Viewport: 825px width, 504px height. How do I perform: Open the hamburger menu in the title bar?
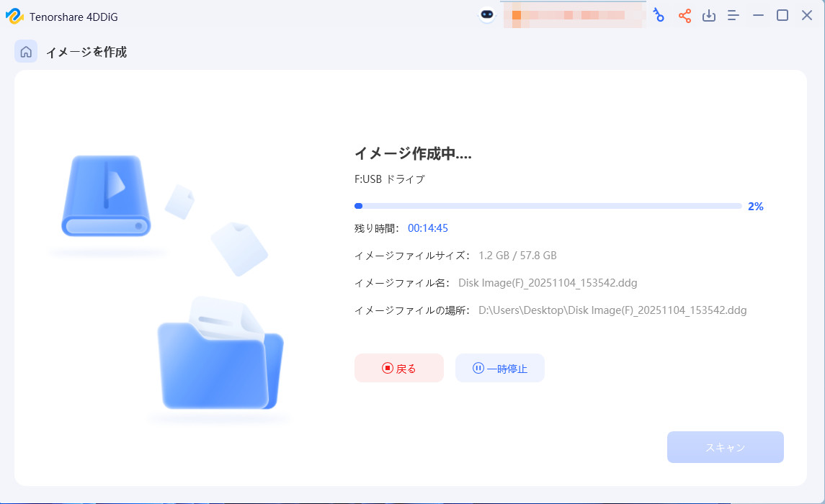[733, 14]
